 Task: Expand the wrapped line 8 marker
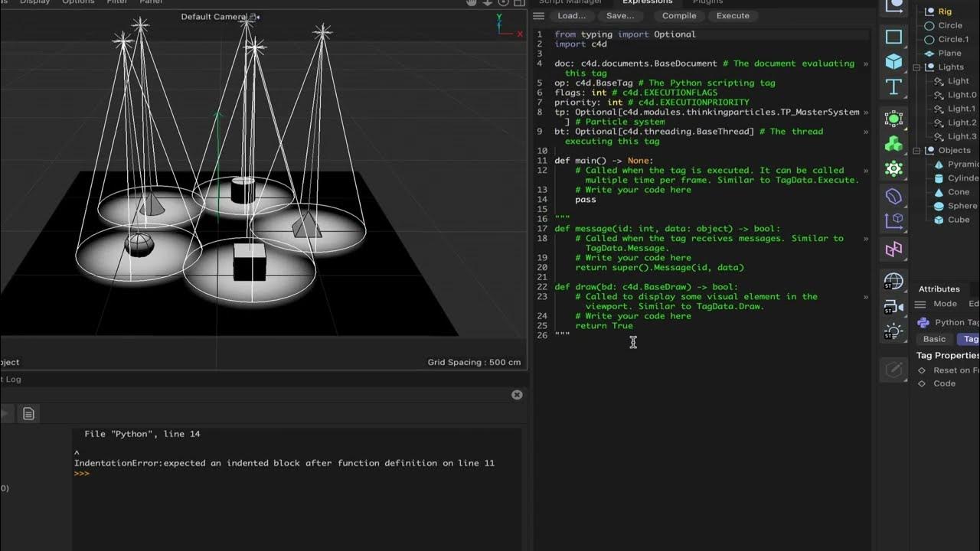(866, 112)
